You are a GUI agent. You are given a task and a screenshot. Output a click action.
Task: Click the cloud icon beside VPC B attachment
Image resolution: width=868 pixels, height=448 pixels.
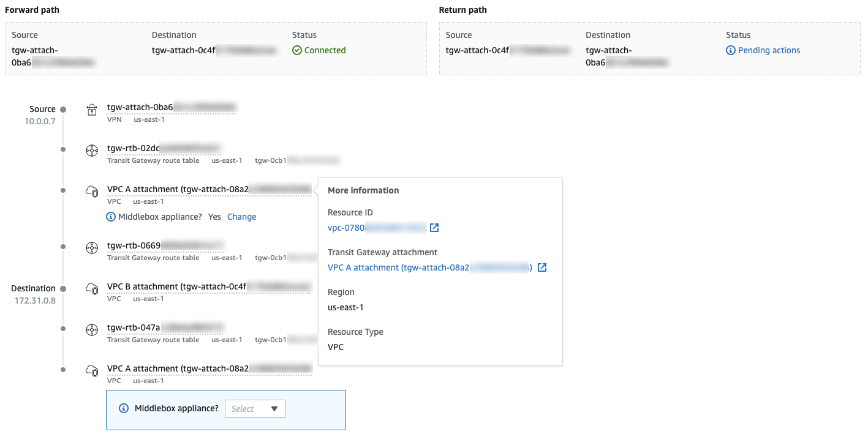click(x=91, y=288)
